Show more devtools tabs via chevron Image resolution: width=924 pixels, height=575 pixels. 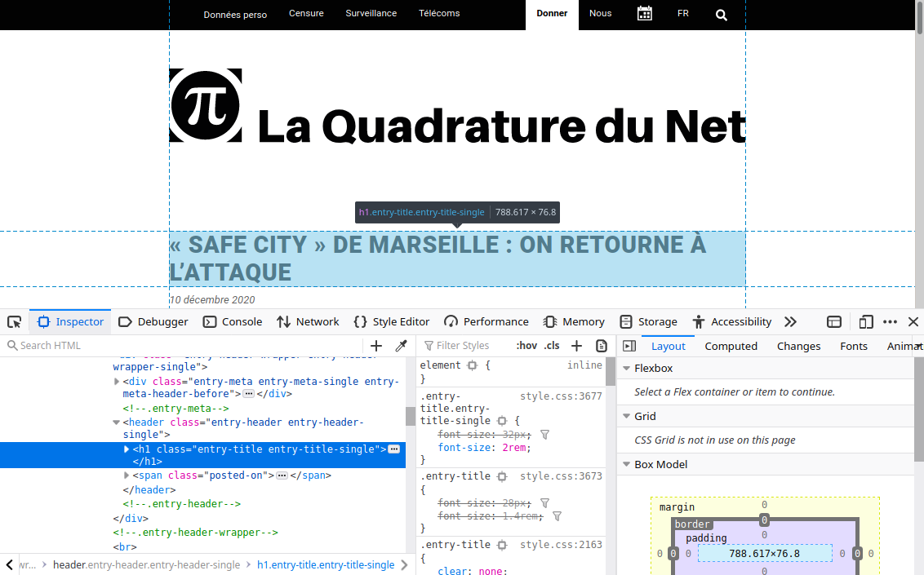tap(790, 322)
